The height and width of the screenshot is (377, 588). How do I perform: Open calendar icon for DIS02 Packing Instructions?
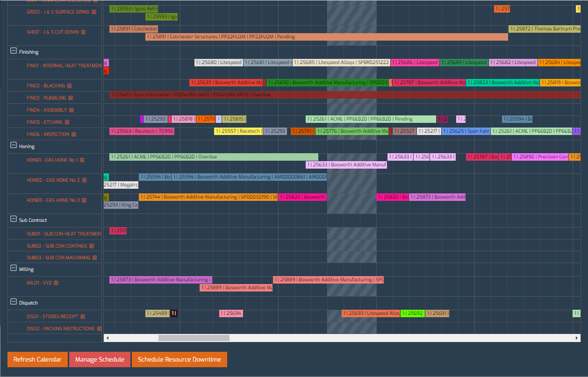click(x=99, y=329)
